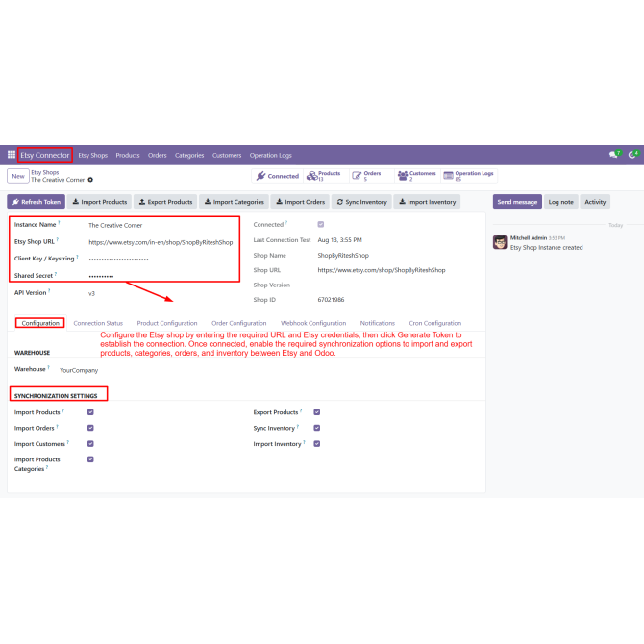Image resolution: width=644 pixels, height=644 pixels.
Task: Click the Etsy Shop Instance created message
Action: click(x=546, y=247)
